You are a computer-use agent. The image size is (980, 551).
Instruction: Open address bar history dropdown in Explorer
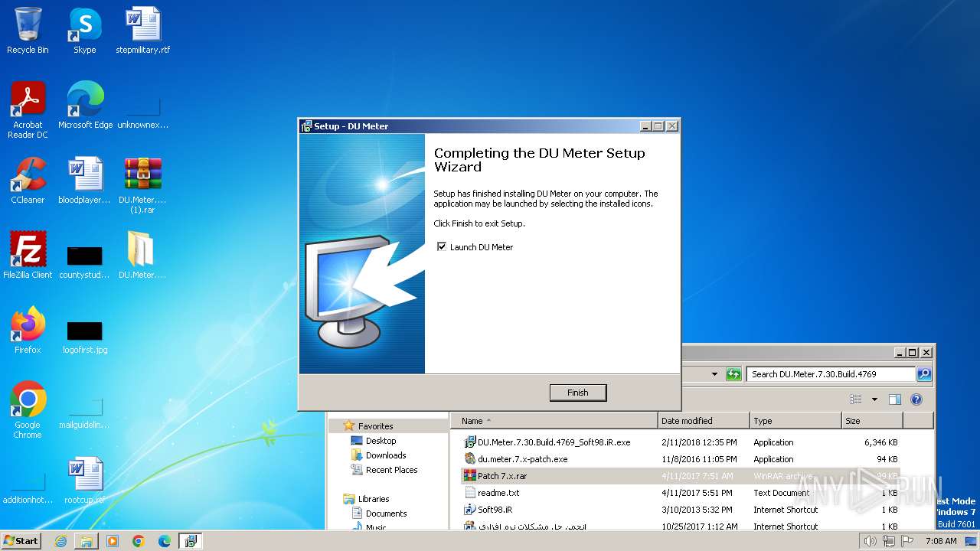(x=714, y=374)
